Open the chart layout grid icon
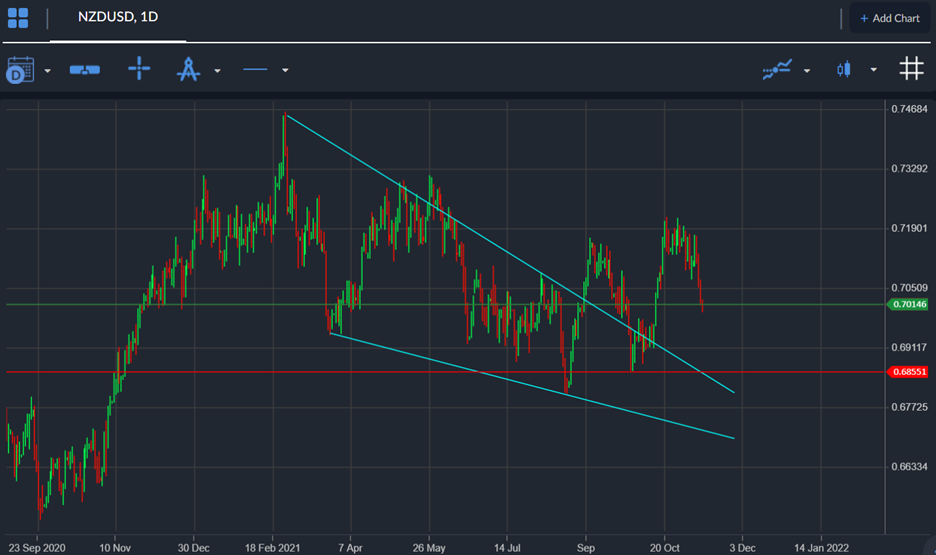This screenshot has height=555, width=936. click(18, 18)
